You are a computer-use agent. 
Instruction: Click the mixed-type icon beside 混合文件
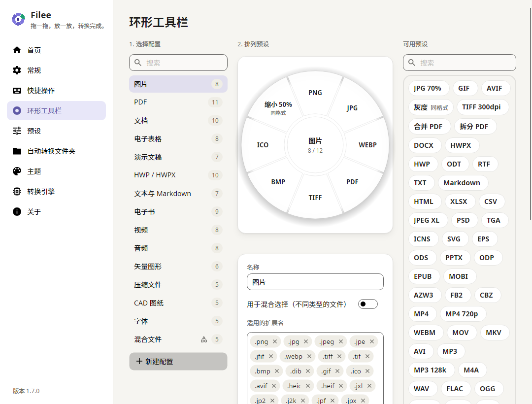click(204, 339)
